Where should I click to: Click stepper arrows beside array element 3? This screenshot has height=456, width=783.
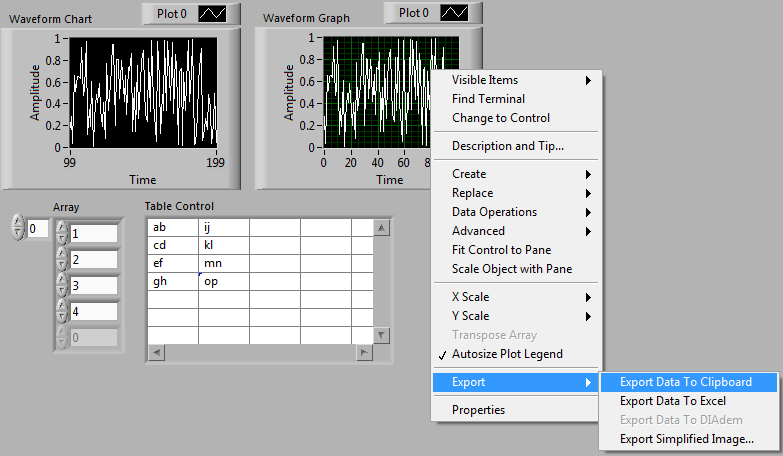tap(61, 285)
